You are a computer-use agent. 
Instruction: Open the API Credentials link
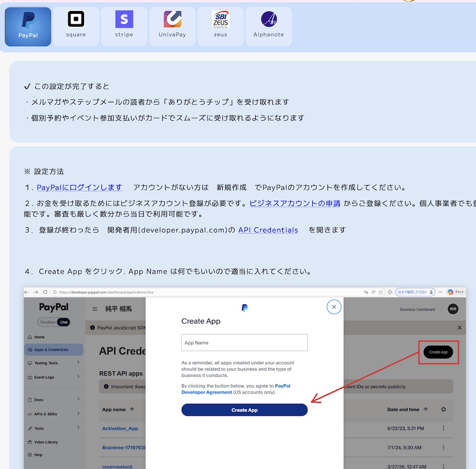tap(268, 230)
